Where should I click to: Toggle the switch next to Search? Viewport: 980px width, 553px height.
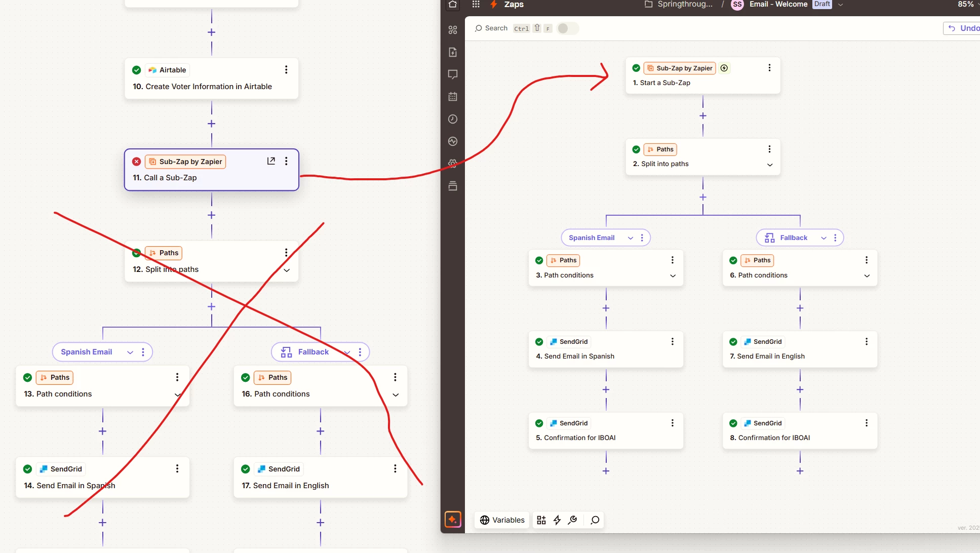pyautogui.click(x=567, y=28)
